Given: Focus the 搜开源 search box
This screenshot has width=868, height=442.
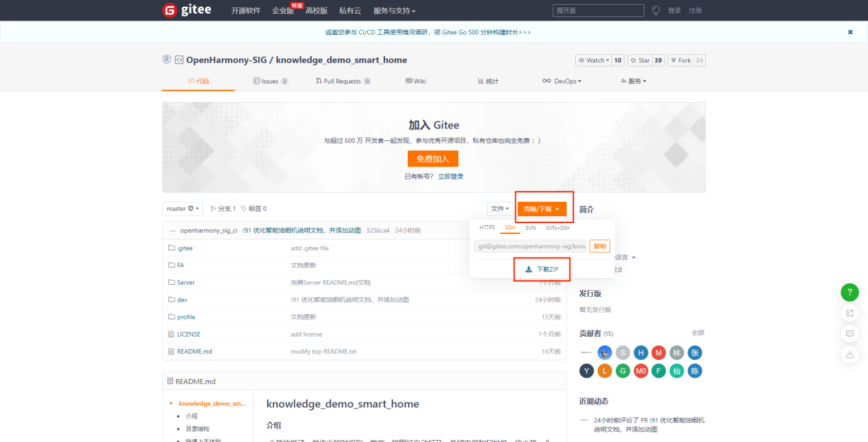Looking at the screenshot, I should click(x=599, y=10).
